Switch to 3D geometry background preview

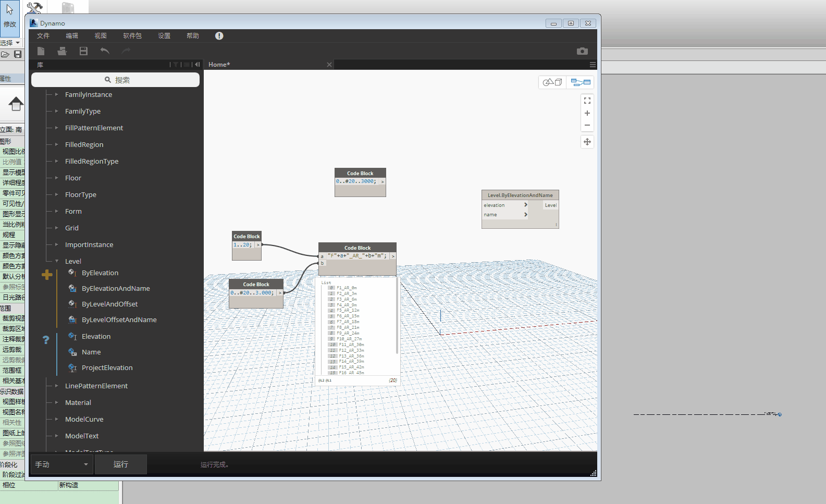coord(552,82)
